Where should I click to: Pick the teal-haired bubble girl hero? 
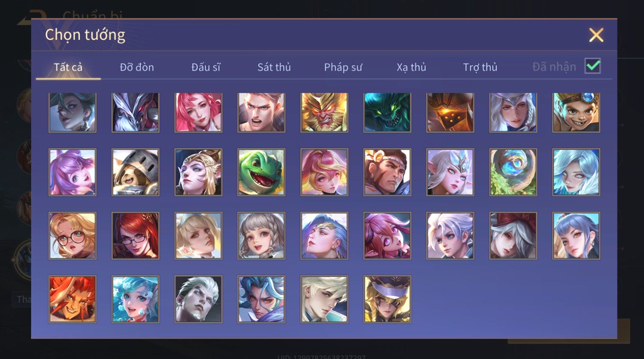(136, 299)
